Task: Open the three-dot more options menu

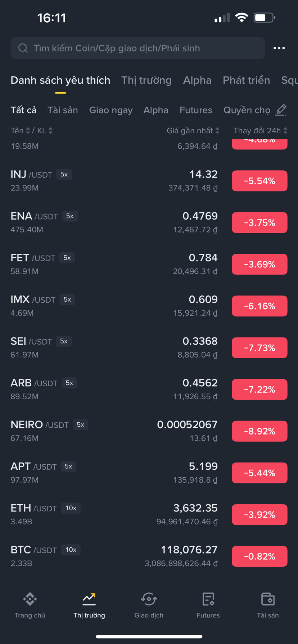Action: (279, 48)
